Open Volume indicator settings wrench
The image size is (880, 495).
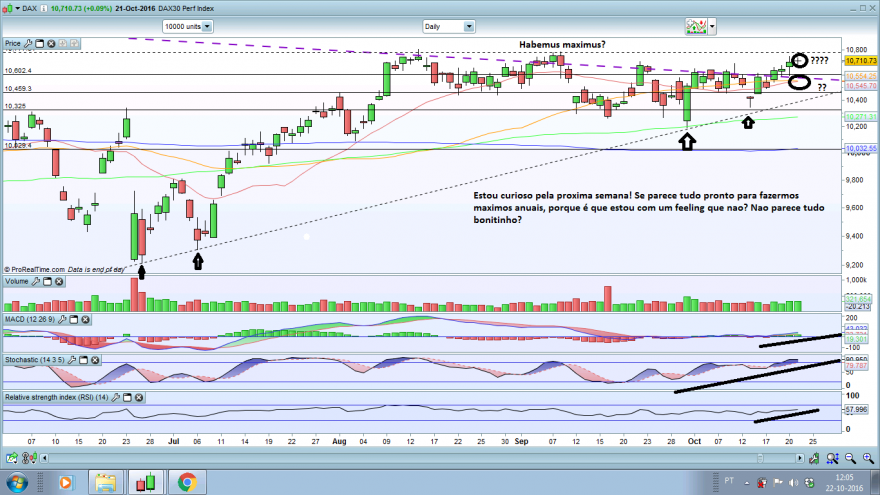(36, 281)
